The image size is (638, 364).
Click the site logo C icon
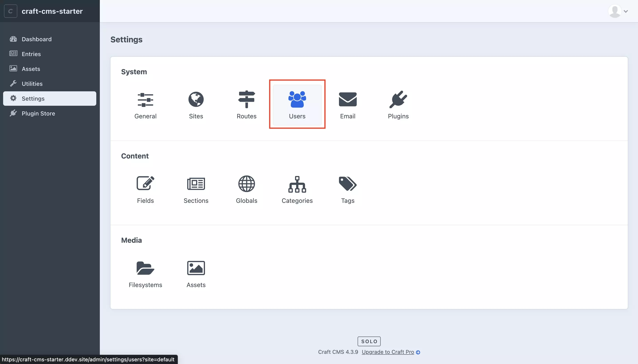click(x=10, y=11)
